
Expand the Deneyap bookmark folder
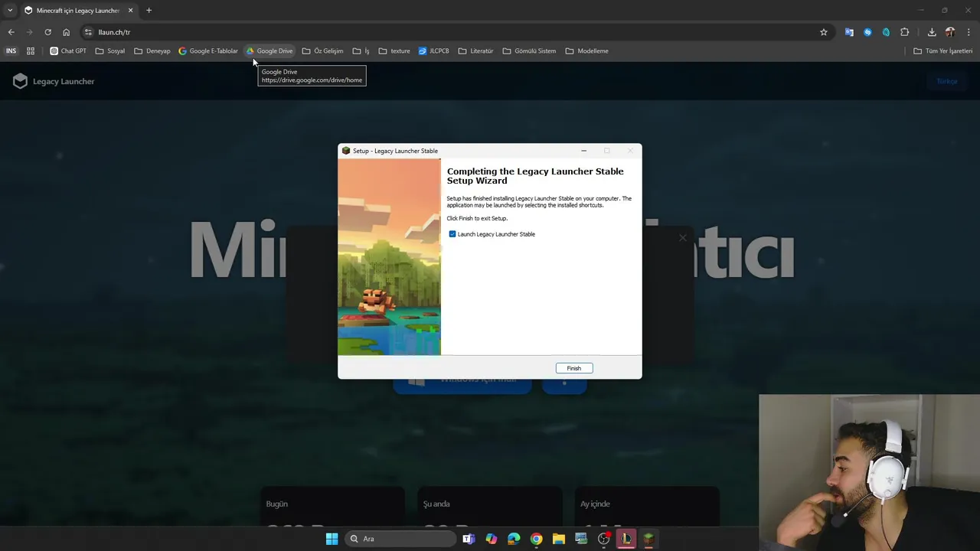tap(152, 51)
